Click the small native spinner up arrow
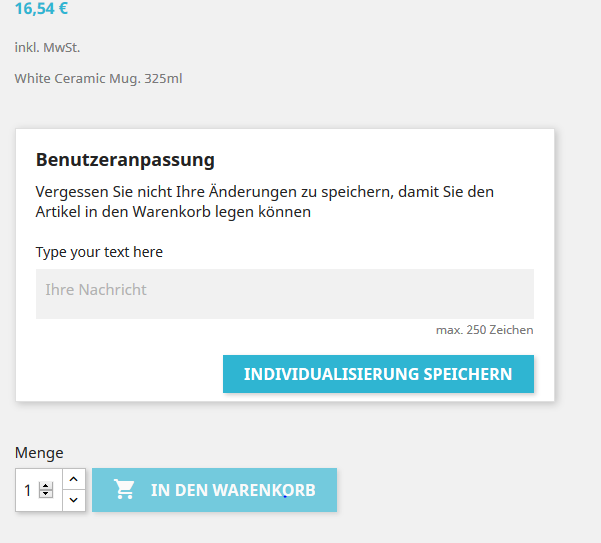 (x=46, y=486)
